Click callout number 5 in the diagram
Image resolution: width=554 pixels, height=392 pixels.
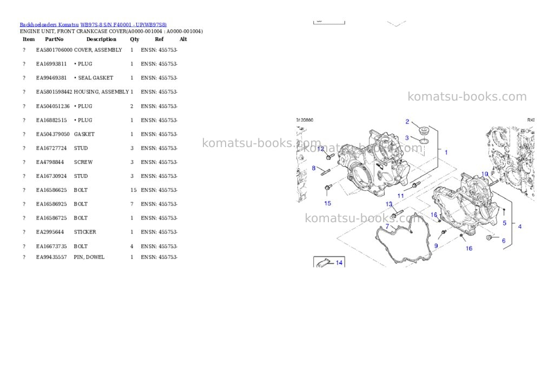pyautogui.click(x=505, y=223)
